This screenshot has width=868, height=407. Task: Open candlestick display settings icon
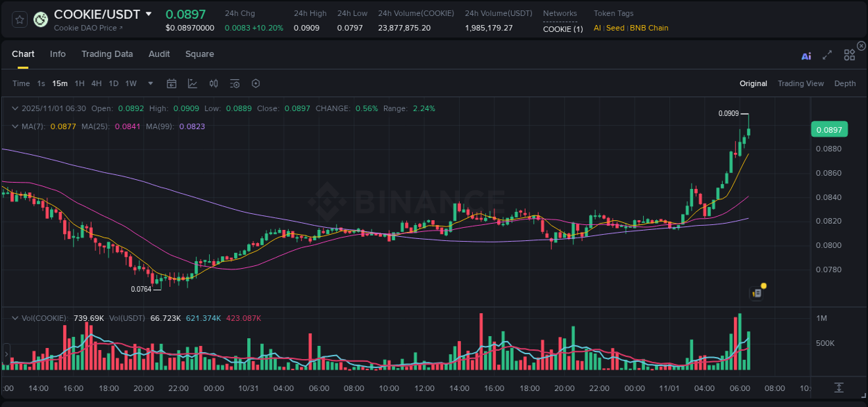pos(213,83)
